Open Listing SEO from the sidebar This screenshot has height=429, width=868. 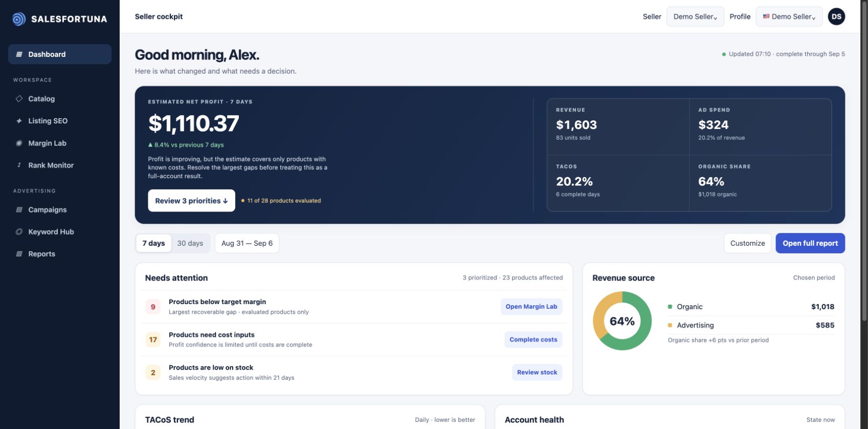click(x=60, y=121)
